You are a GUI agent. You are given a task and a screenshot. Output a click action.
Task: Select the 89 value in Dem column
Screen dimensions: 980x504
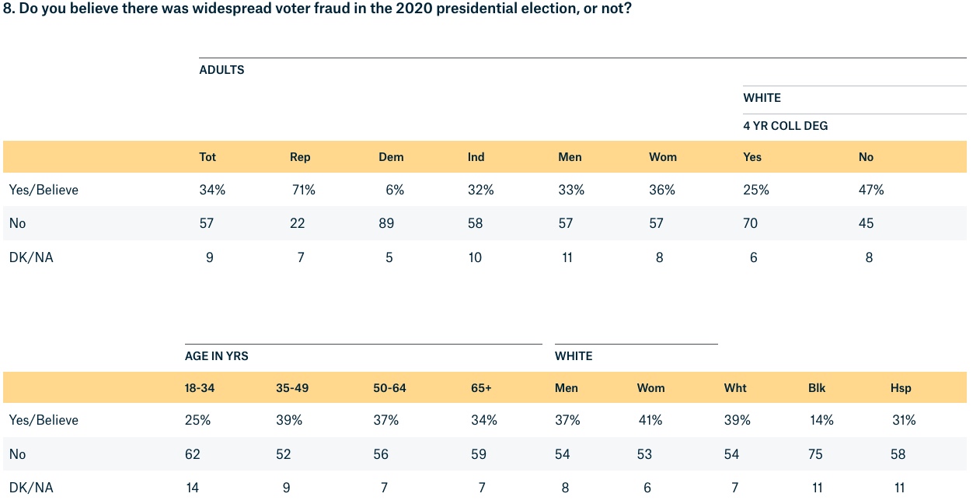[386, 224]
